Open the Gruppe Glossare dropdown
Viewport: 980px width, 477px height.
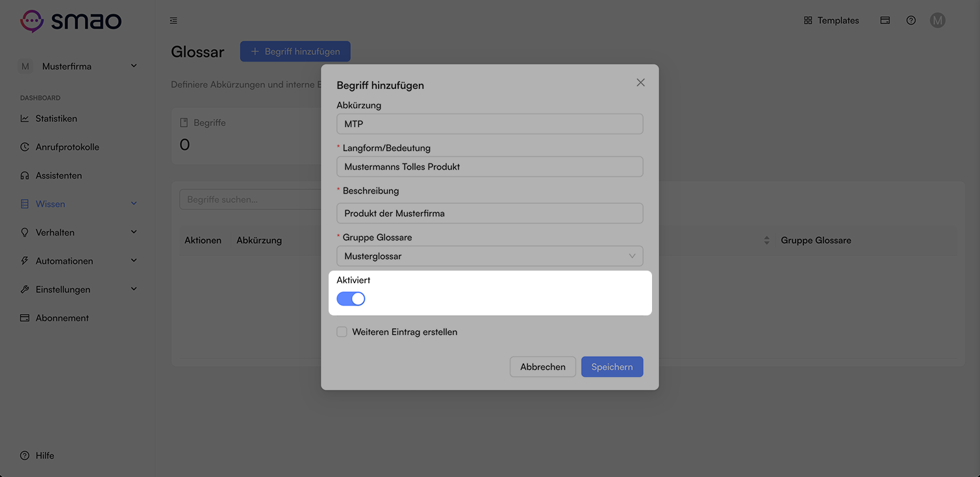(x=490, y=256)
